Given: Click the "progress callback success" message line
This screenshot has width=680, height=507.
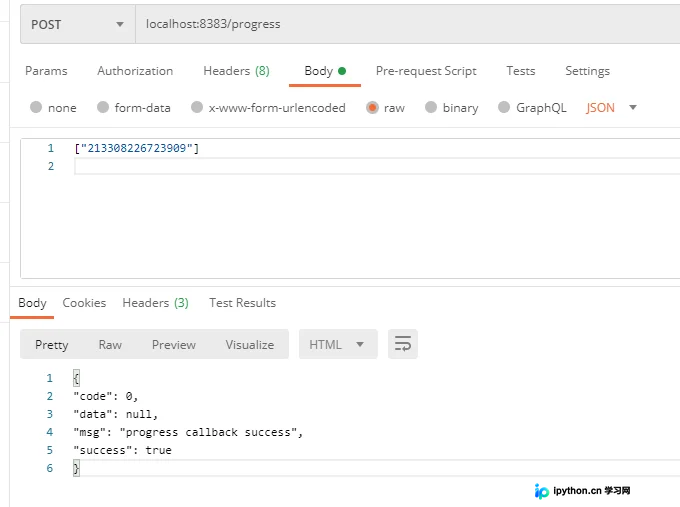Looking at the screenshot, I should [x=188, y=432].
